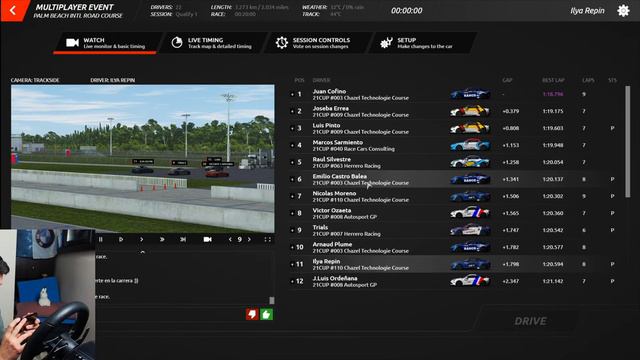Switch to next driver with right chevron

tap(249, 240)
